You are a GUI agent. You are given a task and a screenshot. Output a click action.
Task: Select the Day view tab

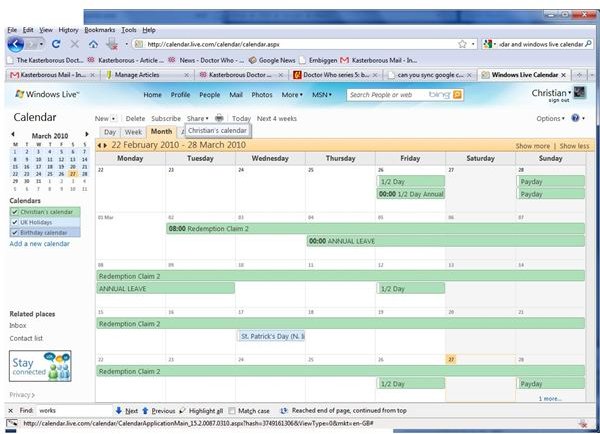click(x=110, y=132)
